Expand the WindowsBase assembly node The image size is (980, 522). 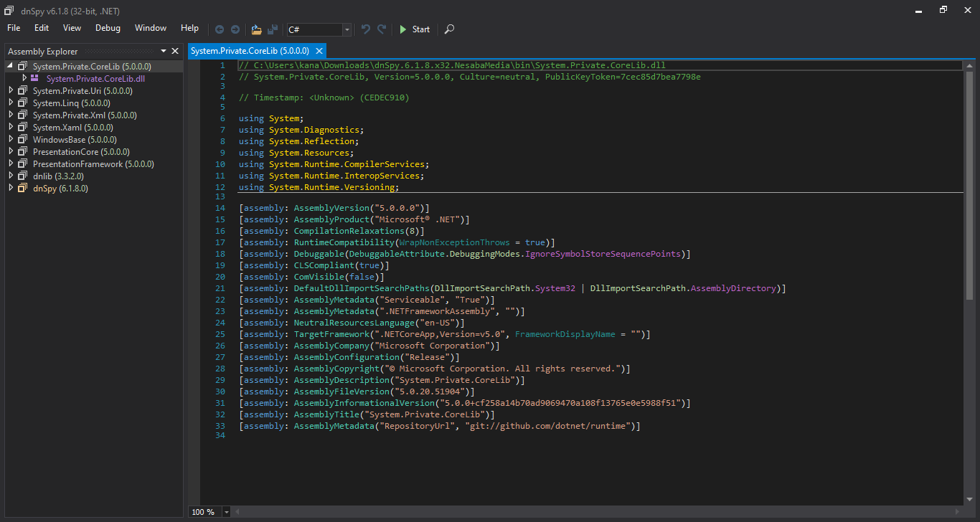click(10, 140)
